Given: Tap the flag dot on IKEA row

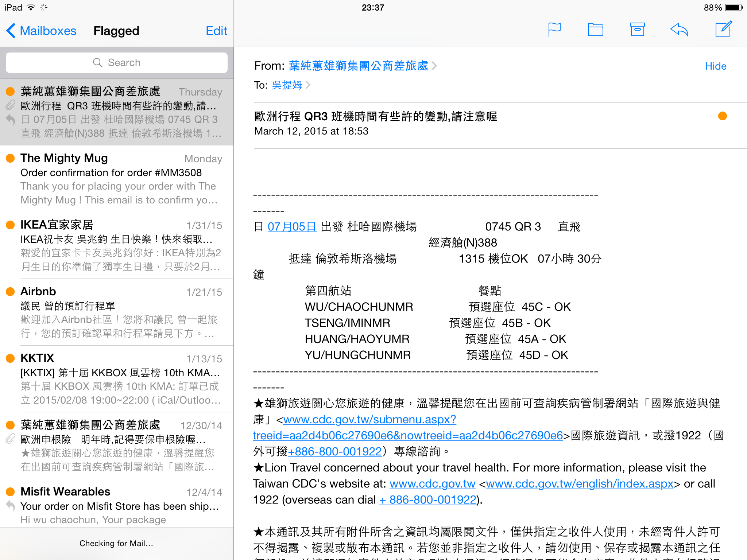Looking at the screenshot, I should coord(10,225).
